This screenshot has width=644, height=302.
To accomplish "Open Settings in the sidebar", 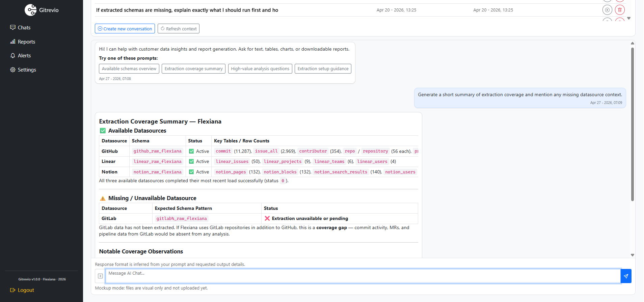I will [x=23, y=70].
